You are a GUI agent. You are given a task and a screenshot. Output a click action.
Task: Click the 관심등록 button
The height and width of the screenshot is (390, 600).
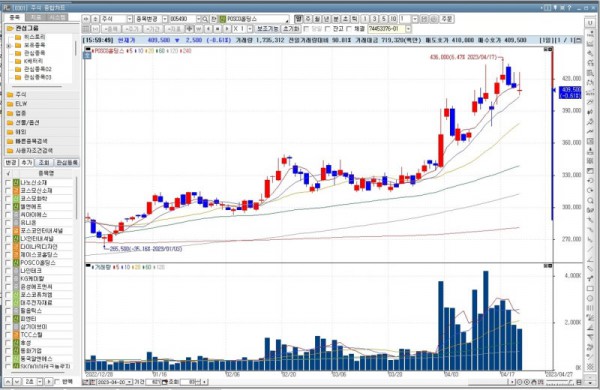67,163
